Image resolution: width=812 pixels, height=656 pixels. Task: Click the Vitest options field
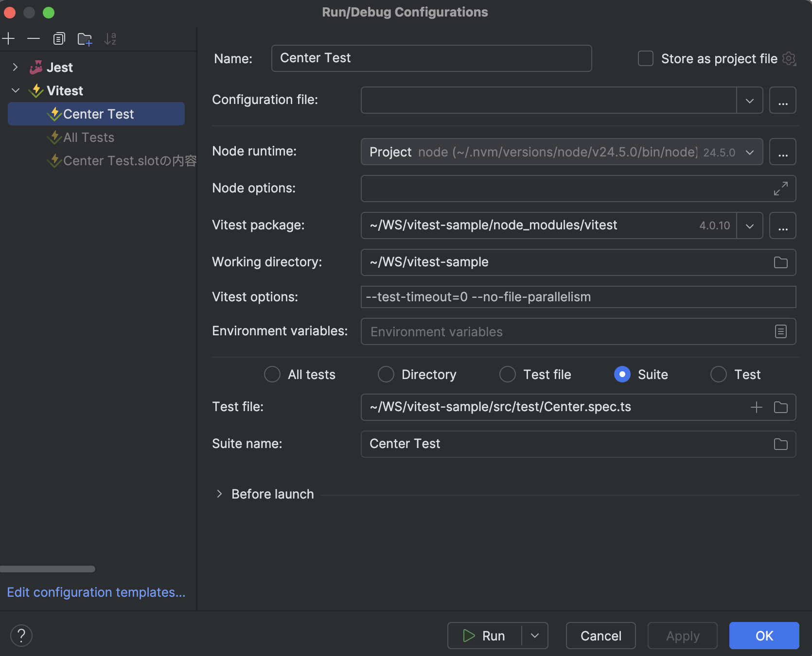coord(579,297)
